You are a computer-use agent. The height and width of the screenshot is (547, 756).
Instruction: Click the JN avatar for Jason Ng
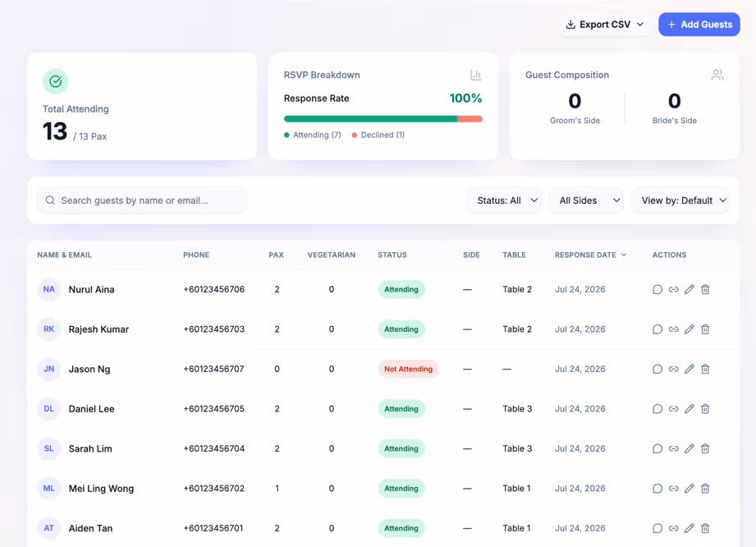click(x=48, y=369)
